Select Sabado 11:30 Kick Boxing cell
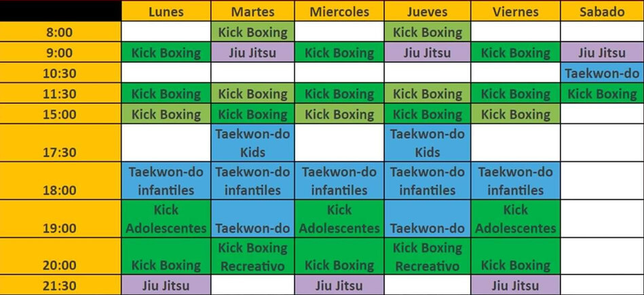Image resolution: width=644 pixels, height=295 pixels. click(602, 94)
